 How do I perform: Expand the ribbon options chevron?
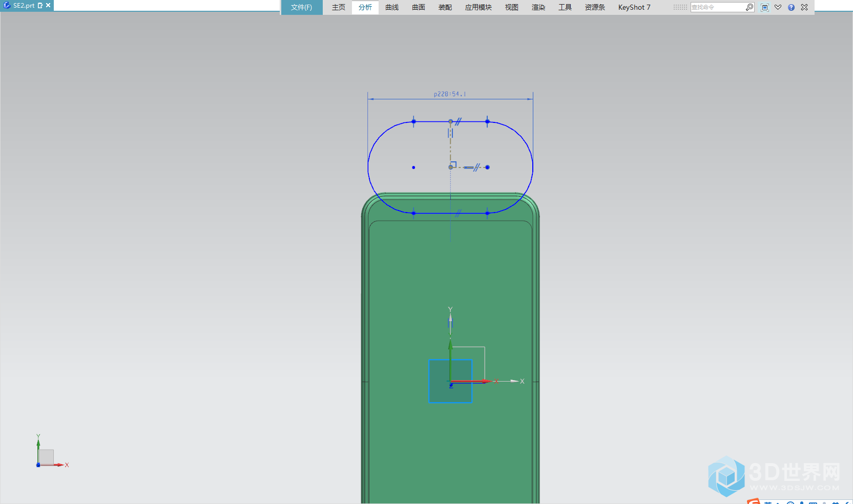[x=778, y=7]
